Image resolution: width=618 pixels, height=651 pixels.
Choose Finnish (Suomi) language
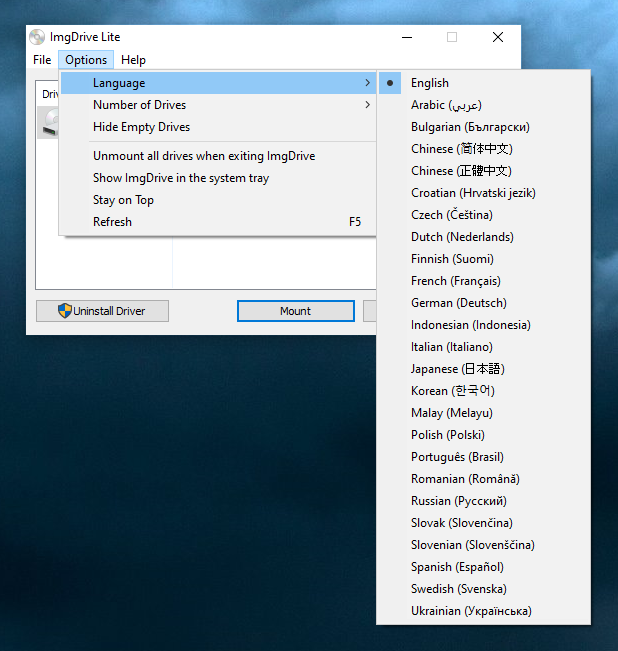(x=484, y=259)
